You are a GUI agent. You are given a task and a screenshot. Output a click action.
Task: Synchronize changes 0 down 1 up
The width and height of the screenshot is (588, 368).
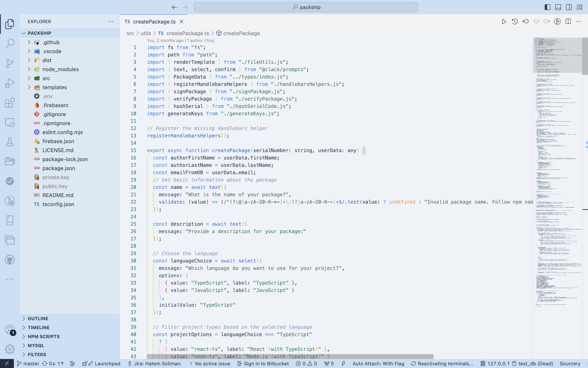(53, 364)
